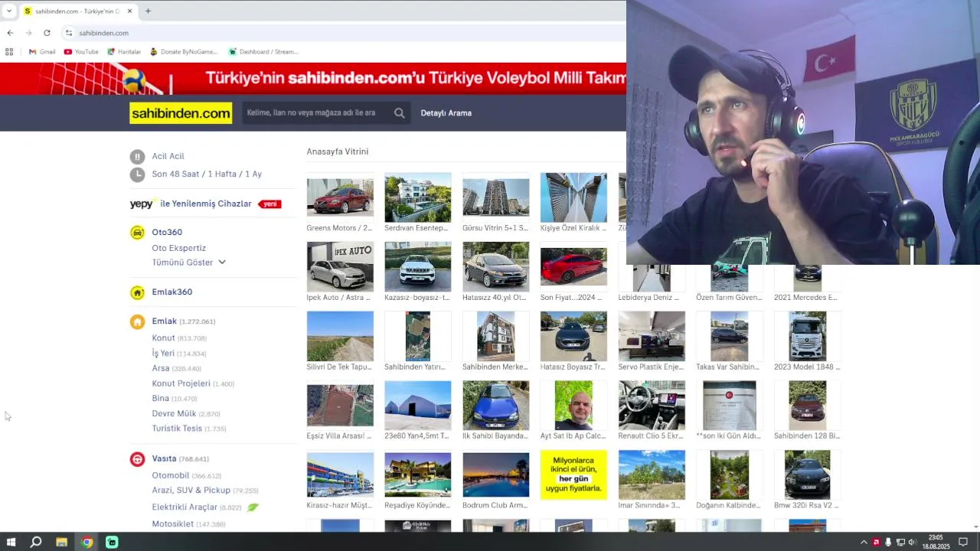980x551 pixels.
Task: Click the page scrollbar down arrow
Action: click(x=975, y=527)
